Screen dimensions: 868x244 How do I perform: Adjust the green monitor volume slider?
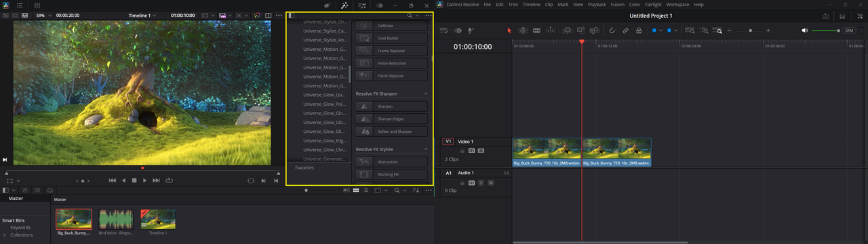click(x=825, y=30)
